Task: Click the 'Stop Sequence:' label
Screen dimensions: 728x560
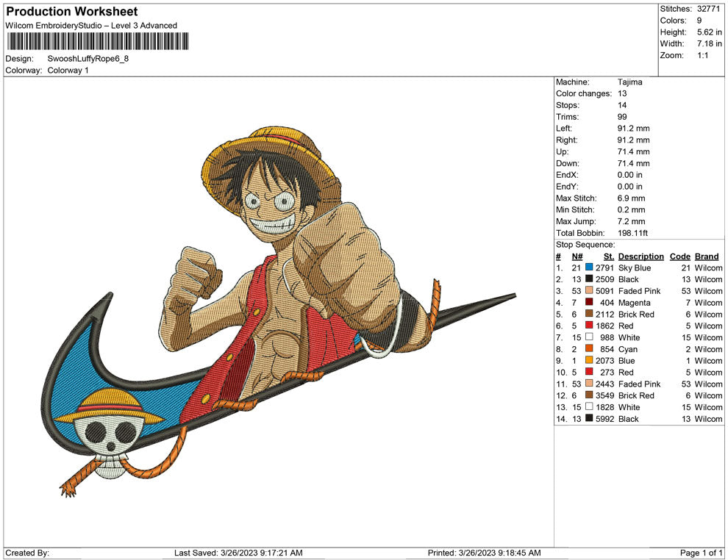Action: pos(585,245)
